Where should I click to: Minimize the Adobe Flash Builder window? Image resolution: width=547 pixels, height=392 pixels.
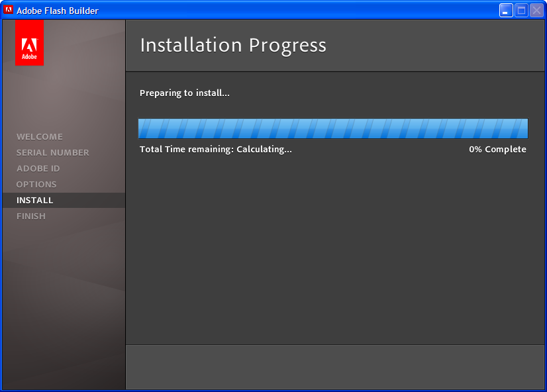506,11
